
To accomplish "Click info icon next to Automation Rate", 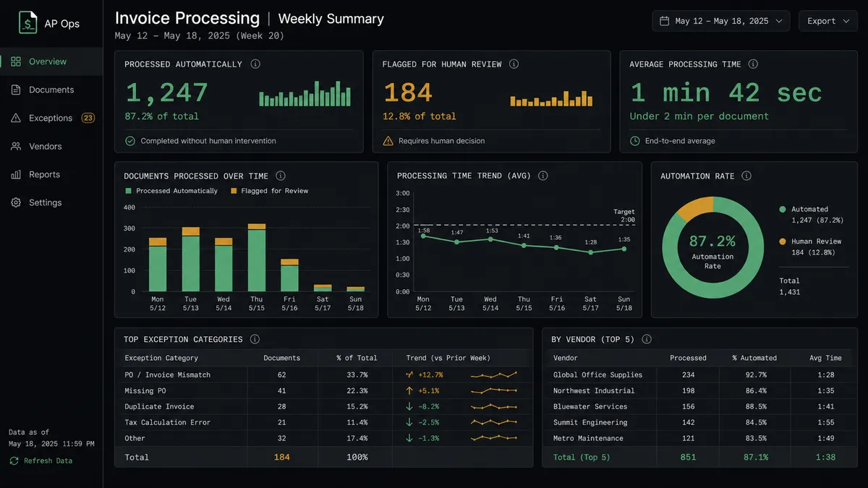I will pos(746,176).
